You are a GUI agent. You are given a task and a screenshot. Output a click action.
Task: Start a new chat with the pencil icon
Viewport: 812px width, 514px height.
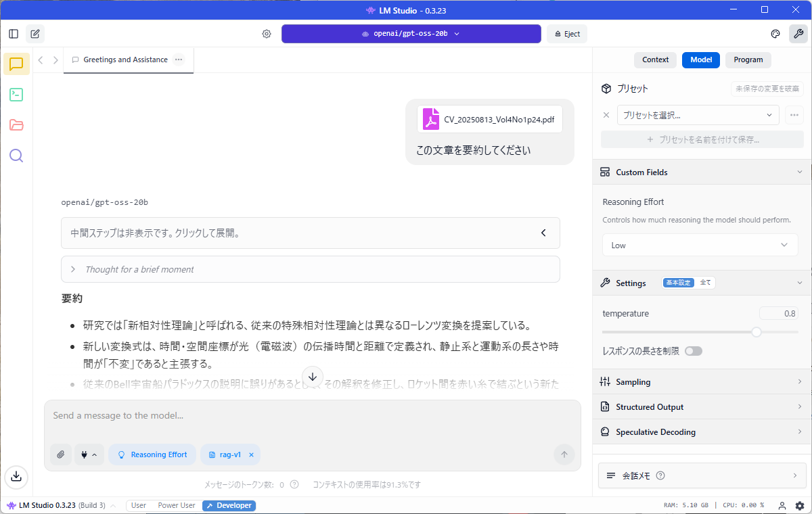[x=35, y=33]
